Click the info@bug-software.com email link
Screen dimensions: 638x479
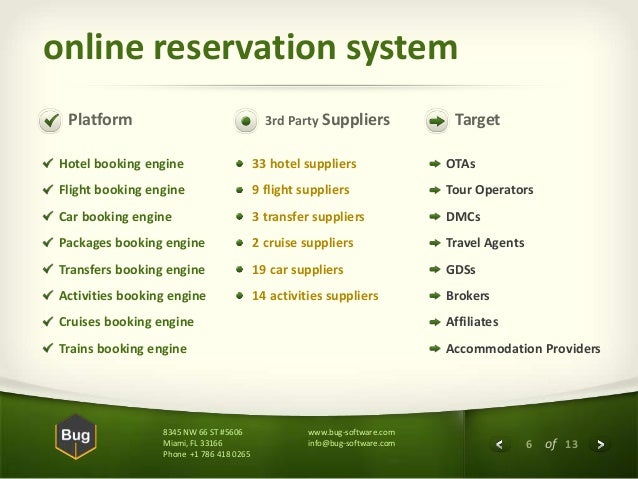click(x=351, y=443)
